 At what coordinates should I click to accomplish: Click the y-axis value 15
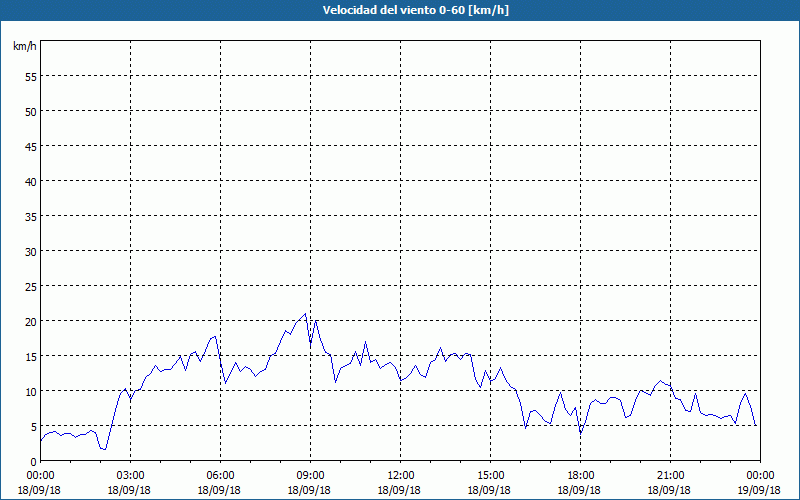[31, 357]
